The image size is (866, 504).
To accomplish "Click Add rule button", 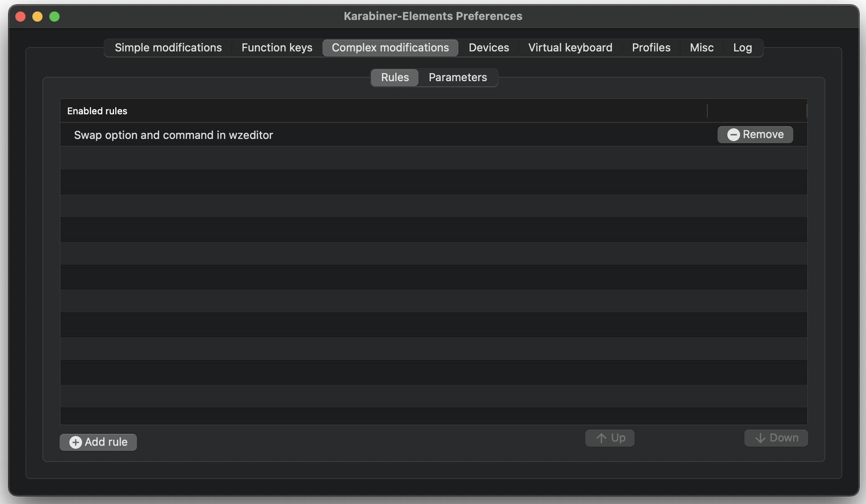I will click(x=98, y=442).
